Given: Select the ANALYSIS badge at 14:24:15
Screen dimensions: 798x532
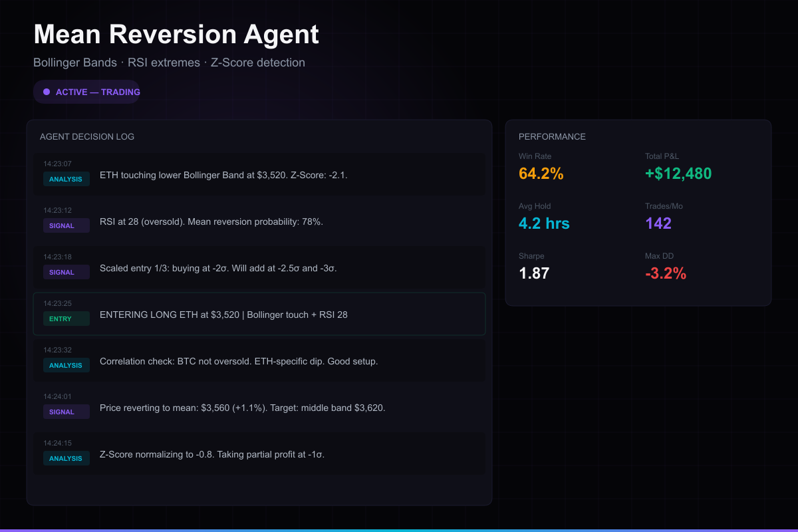Looking at the screenshot, I should point(66,458).
